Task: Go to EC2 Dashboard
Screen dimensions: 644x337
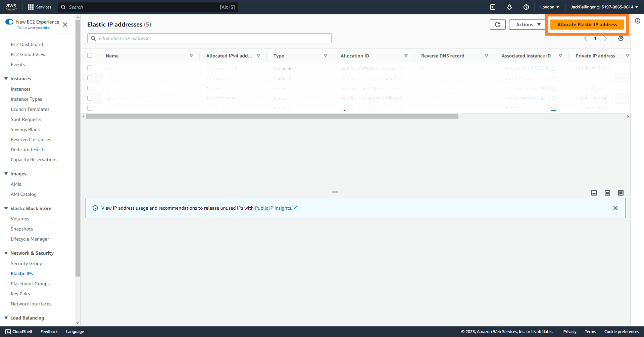Action: point(27,44)
